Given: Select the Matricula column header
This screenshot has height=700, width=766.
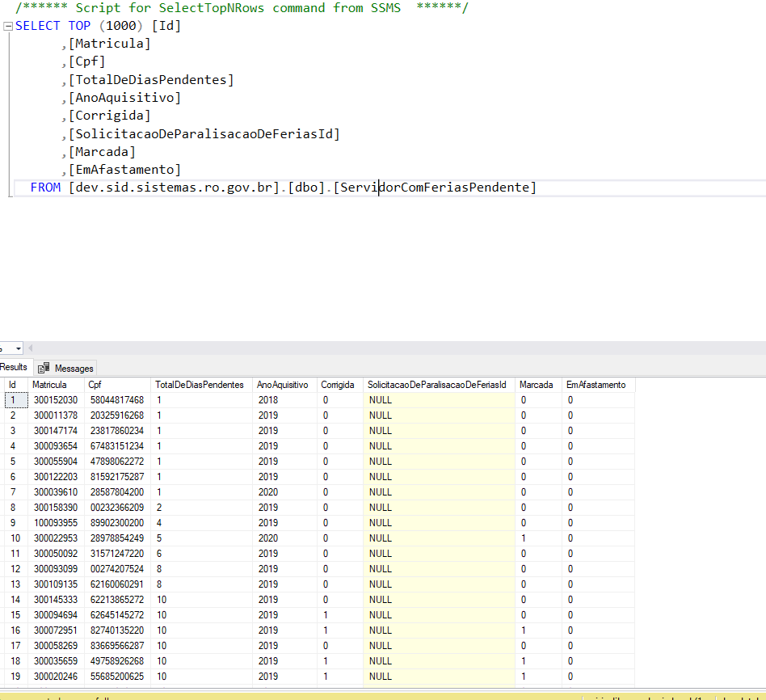Looking at the screenshot, I should click(x=57, y=385).
